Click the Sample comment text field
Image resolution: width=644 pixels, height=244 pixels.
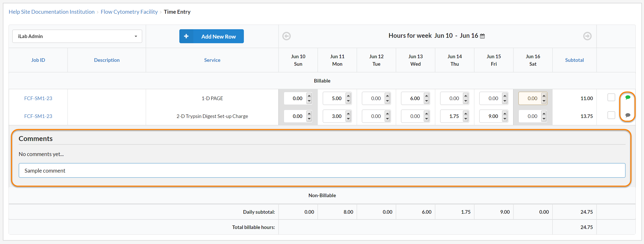coord(322,171)
